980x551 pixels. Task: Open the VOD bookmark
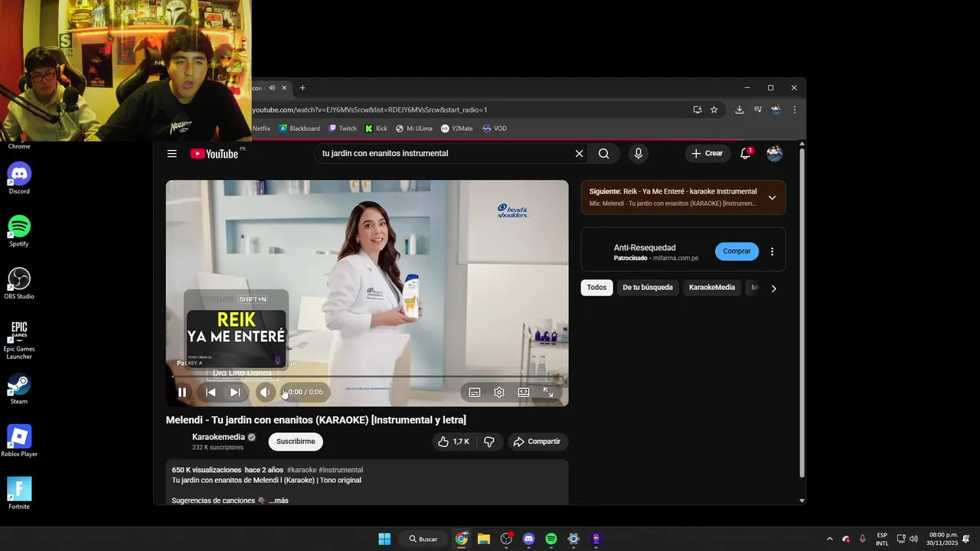coord(495,129)
